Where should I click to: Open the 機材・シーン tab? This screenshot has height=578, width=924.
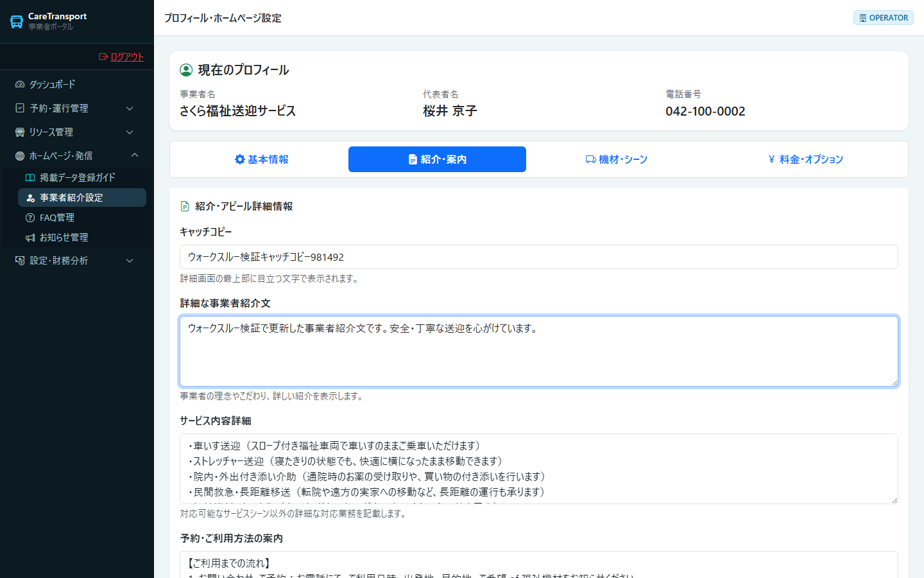[616, 159]
